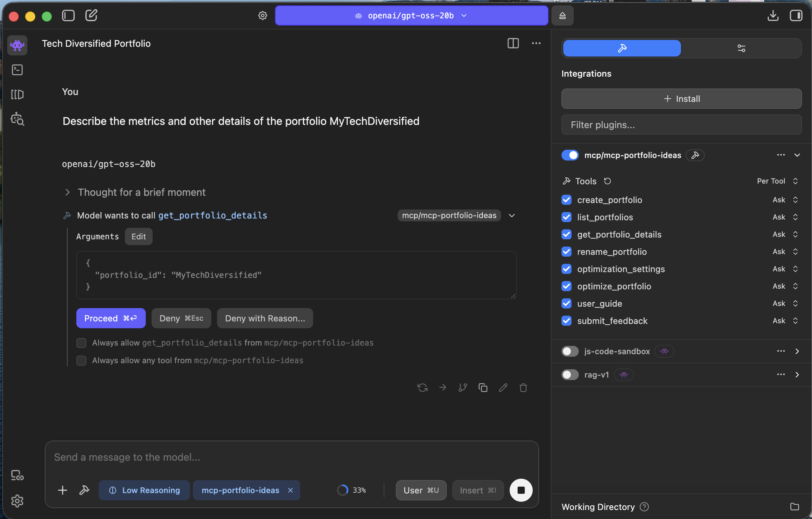The width and height of the screenshot is (812, 519).
Task: Branch the conversation from this message
Action: coord(463,388)
